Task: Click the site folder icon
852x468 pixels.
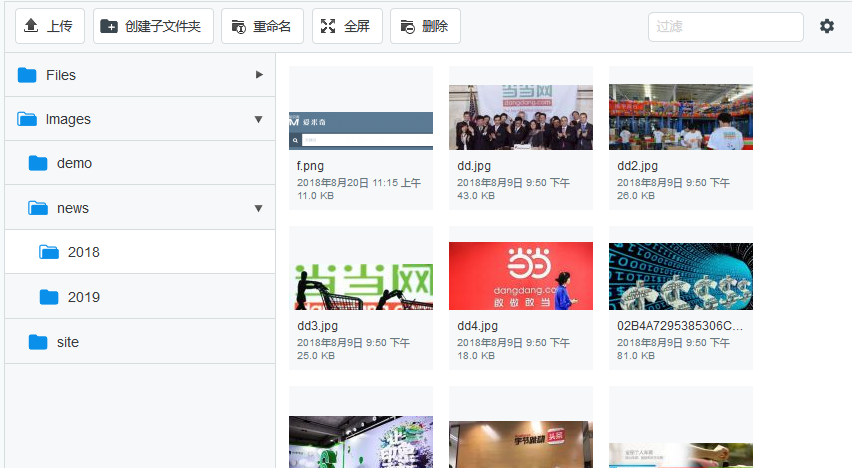Action: coord(38,342)
